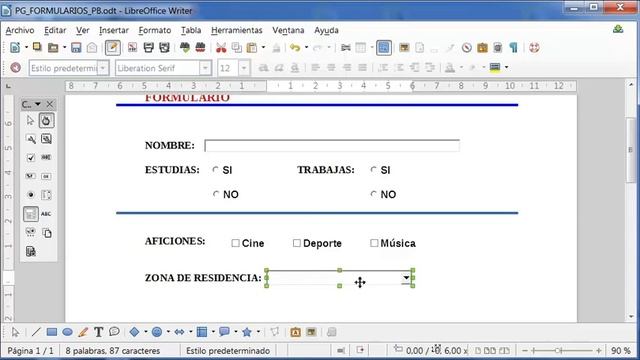Screen dimensions: 640x360
Task: Click the Cut scissors icon
Action: [221, 48]
